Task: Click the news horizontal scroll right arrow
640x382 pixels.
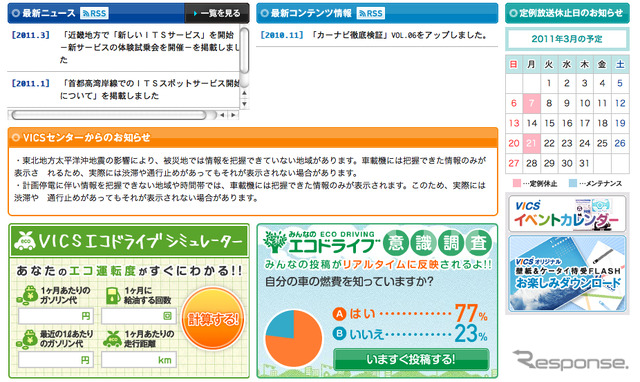Action: (233, 115)
